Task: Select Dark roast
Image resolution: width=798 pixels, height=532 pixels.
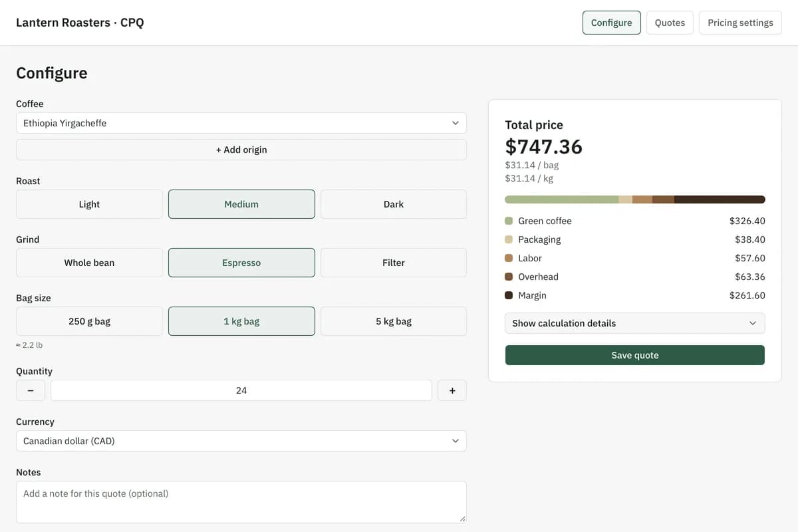Action: 394,204
